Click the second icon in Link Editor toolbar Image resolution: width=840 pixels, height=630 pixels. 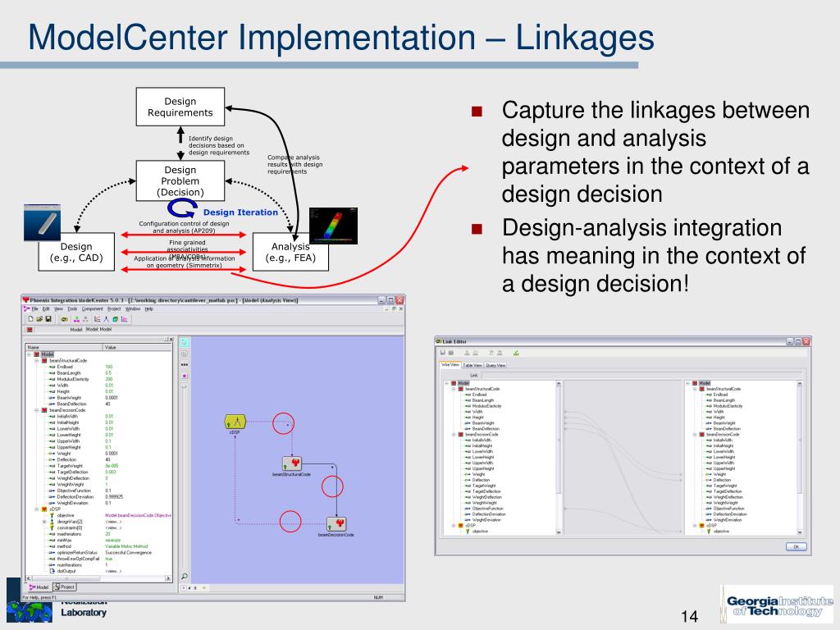(451, 353)
